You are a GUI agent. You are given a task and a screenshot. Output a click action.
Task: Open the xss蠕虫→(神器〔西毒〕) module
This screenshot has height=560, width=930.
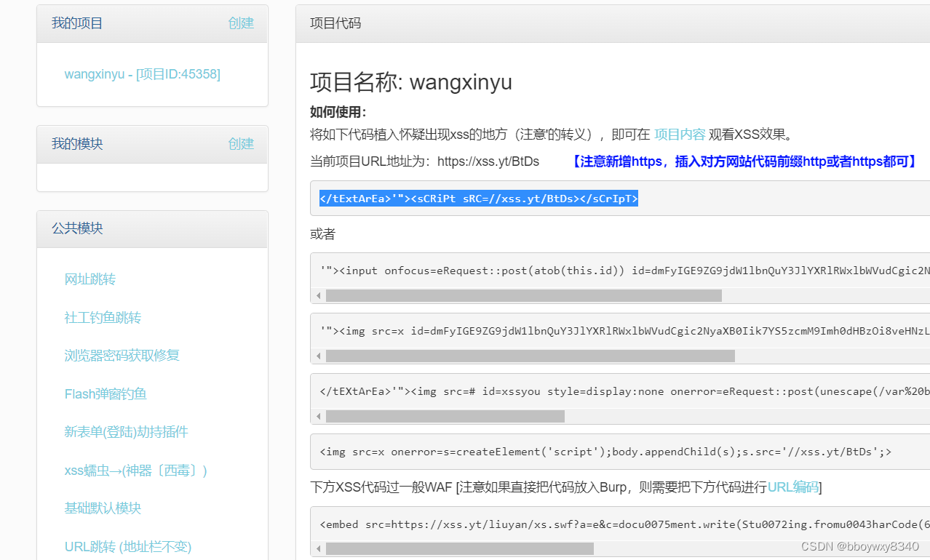tap(136, 471)
